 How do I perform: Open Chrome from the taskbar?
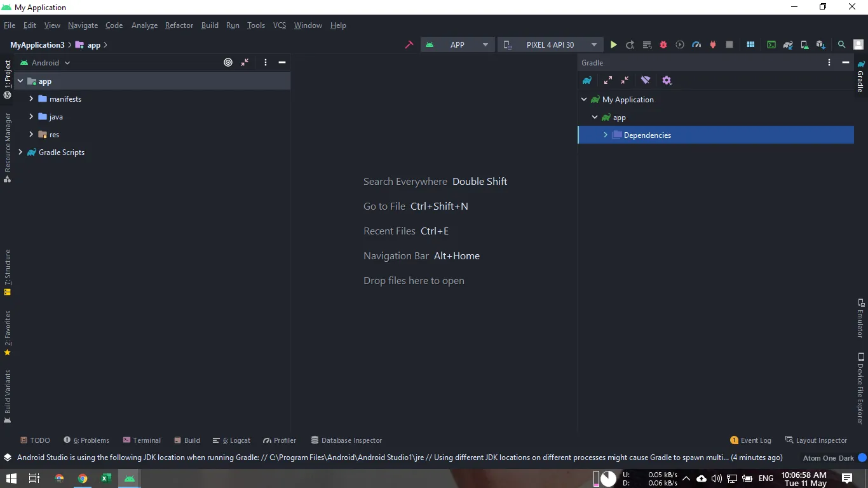(x=83, y=478)
